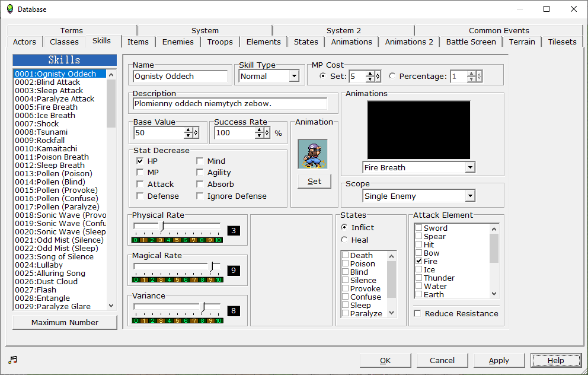Open the Scope Single Enemy dropdown
Viewport: 588px width, 375px height.
(x=470, y=196)
